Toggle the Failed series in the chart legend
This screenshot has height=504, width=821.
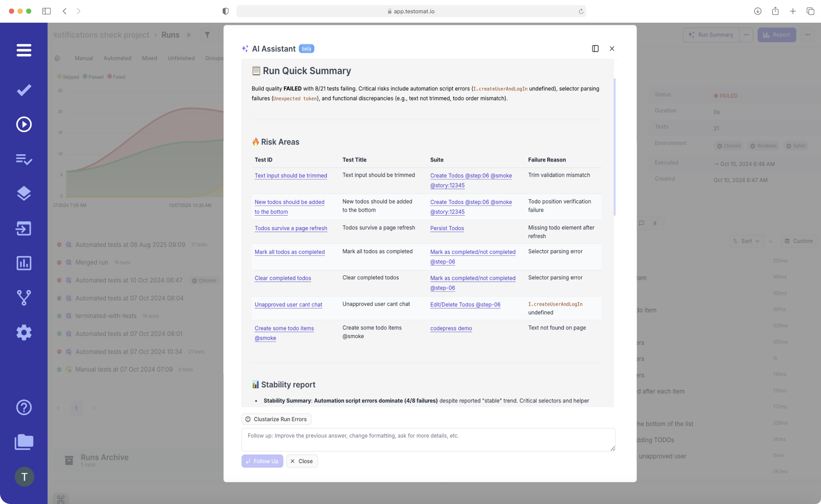(x=116, y=76)
